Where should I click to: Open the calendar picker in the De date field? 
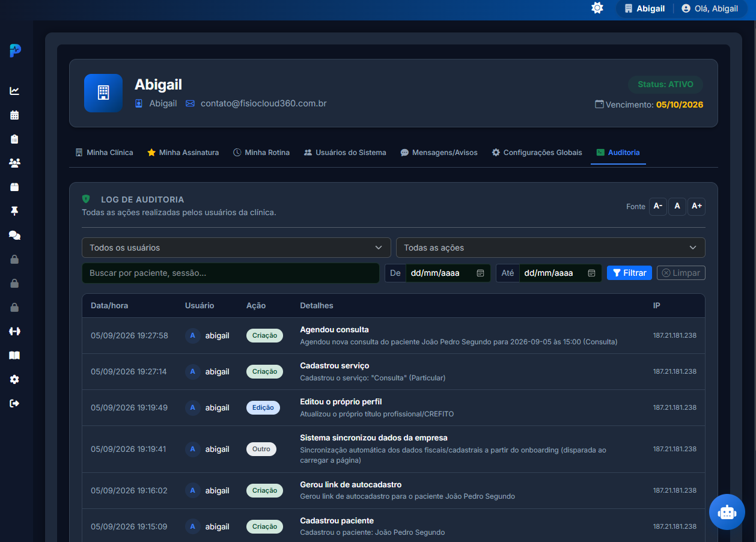tap(480, 273)
